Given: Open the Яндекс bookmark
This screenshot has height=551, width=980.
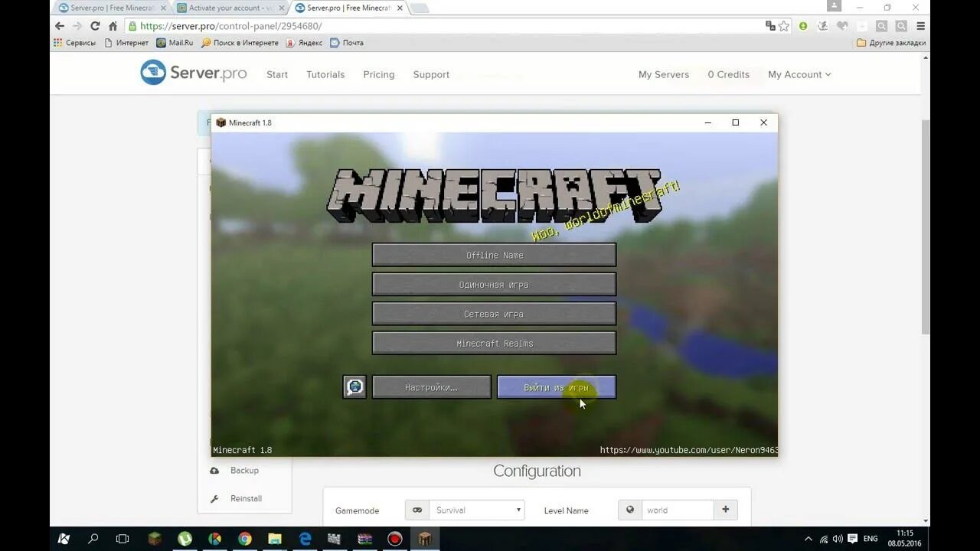Looking at the screenshot, I should pyautogui.click(x=304, y=43).
